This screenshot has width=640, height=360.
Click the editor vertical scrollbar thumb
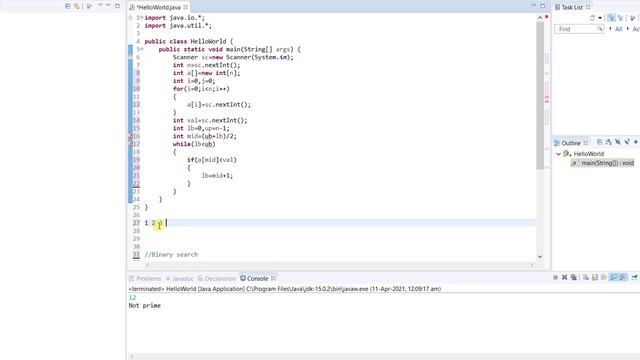540,95
